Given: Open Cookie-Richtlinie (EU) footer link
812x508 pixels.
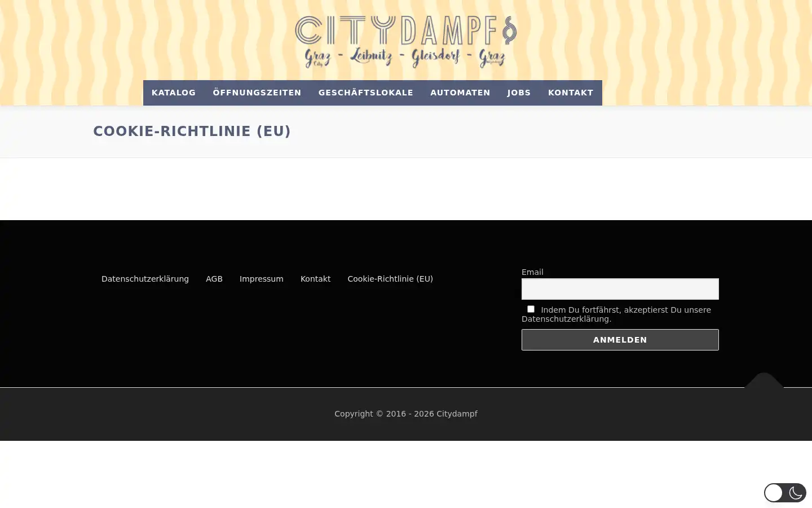Looking at the screenshot, I should click(390, 279).
